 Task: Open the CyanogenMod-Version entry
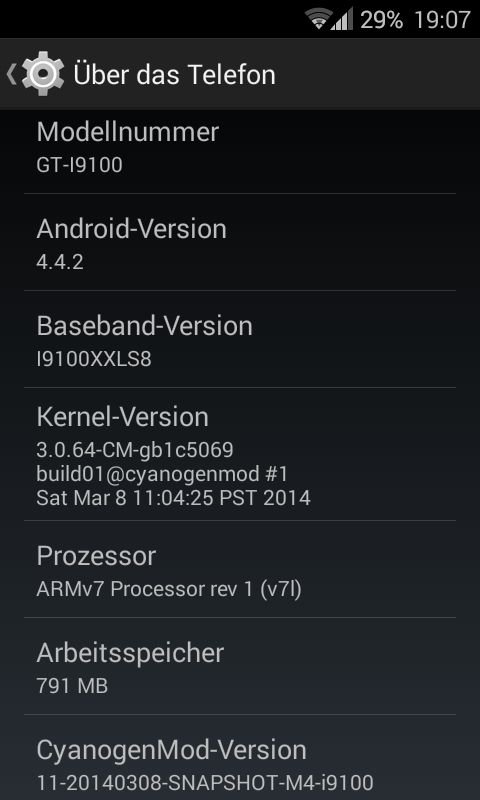240,758
